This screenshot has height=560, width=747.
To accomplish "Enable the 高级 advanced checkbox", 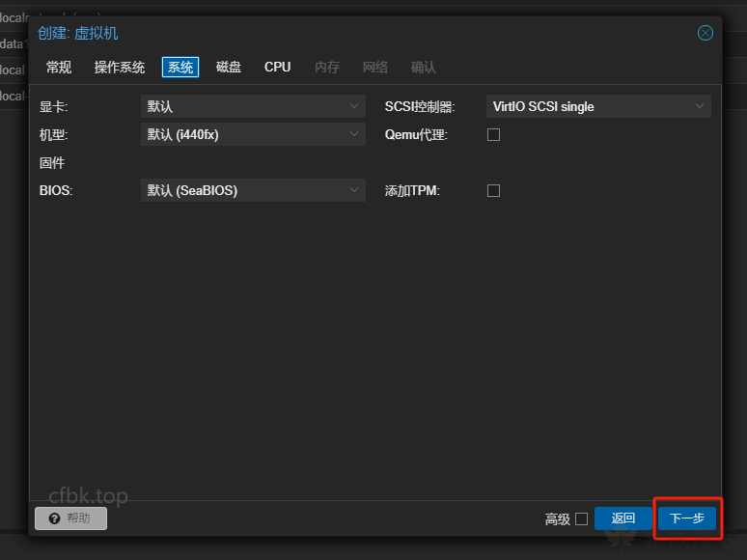I will 581,518.
